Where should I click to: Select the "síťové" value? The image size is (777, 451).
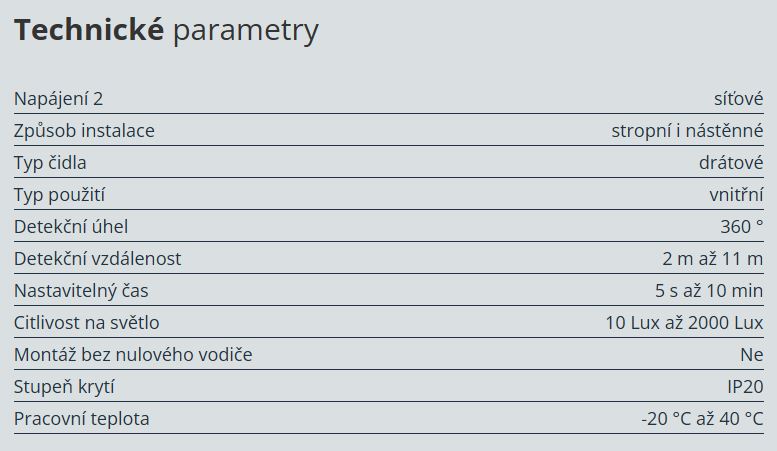pyautogui.click(x=738, y=98)
